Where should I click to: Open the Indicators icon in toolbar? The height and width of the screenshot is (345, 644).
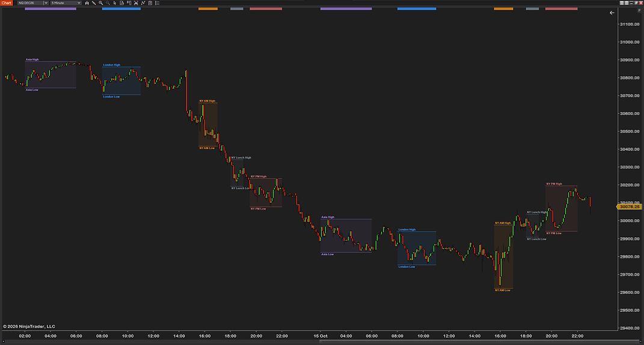tap(135, 3)
